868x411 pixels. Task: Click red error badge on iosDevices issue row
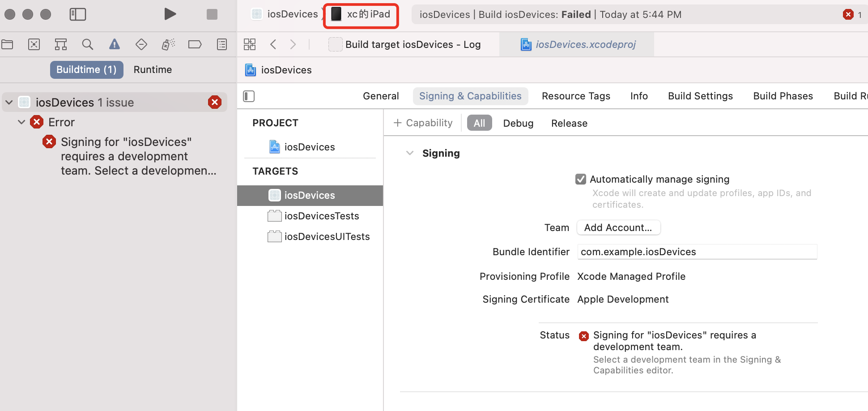(x=215, y=103)
